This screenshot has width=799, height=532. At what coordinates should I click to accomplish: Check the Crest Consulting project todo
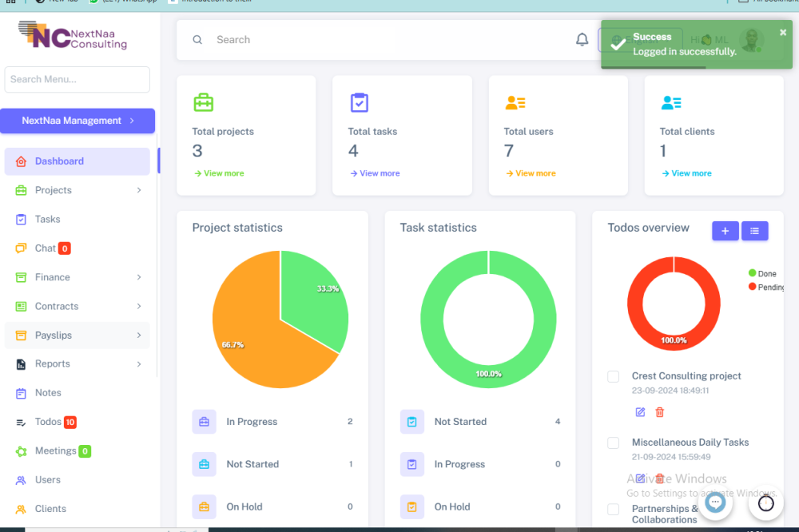[x=613, y=376]
